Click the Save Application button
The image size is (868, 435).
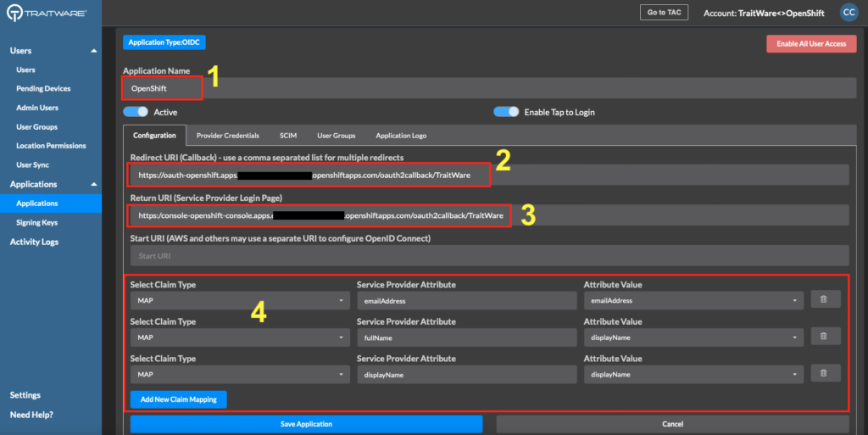point(306,424)
